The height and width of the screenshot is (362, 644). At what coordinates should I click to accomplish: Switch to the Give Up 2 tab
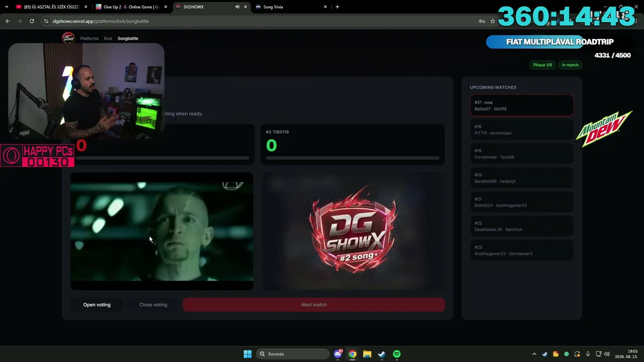tap(131, 7)
